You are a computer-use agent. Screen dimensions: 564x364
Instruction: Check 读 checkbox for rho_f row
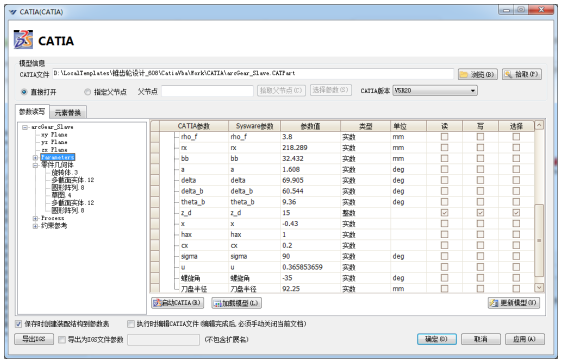pyautogui.click(x=445, y=137)
